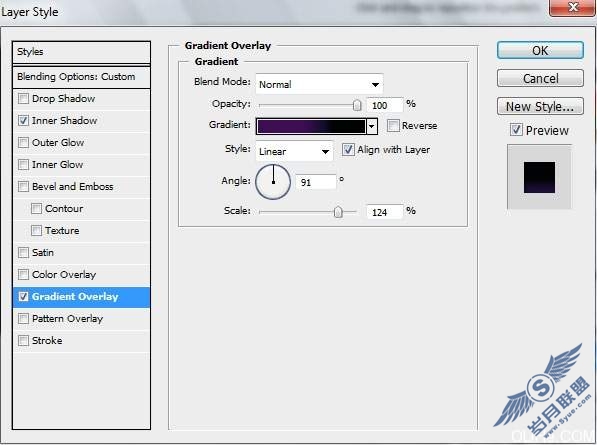The height and width of the screenshot is (445, 597).
Task: Select the Texture label
Action: [62, 231]
